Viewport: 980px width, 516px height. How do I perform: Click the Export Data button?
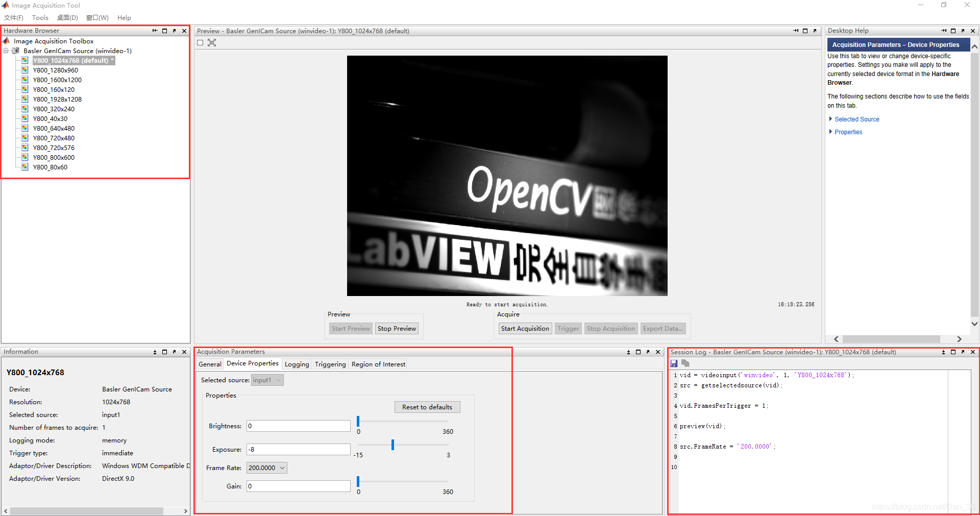click(663, 329)
